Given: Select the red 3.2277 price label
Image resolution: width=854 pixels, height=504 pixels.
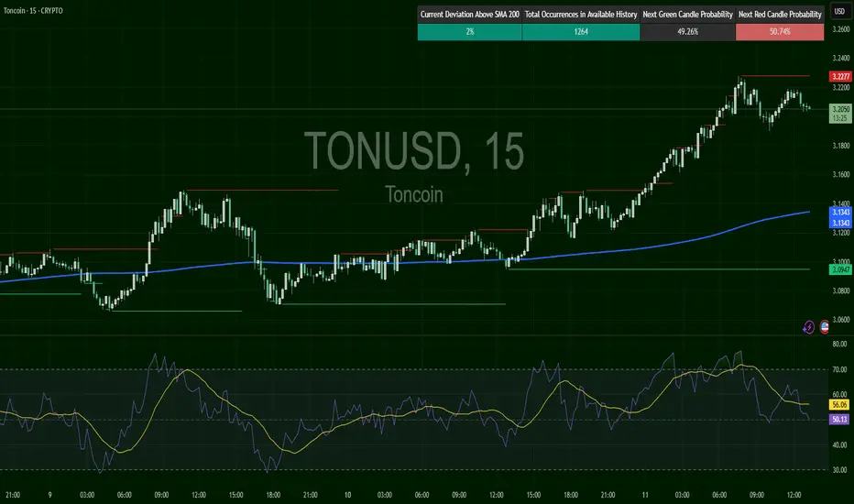Looking at the screenshot, I should click(x=840, y=76).
